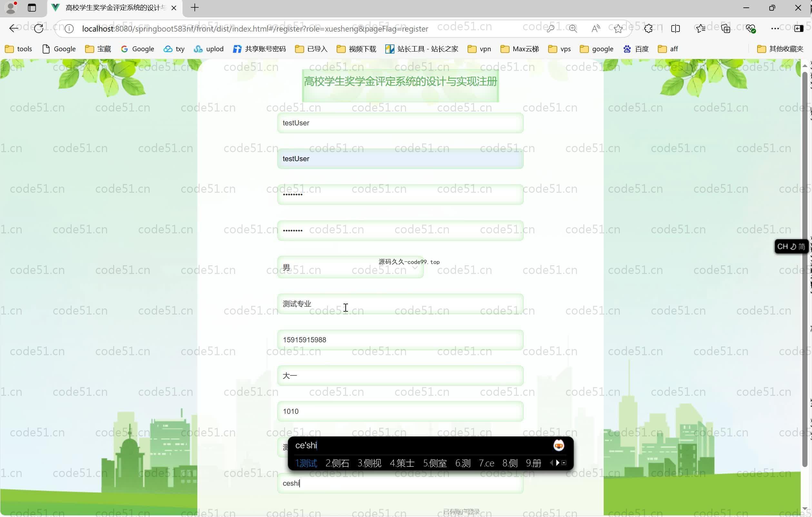Open Google bookmark with G logo
812x517 pixels.
click(137, 49)
